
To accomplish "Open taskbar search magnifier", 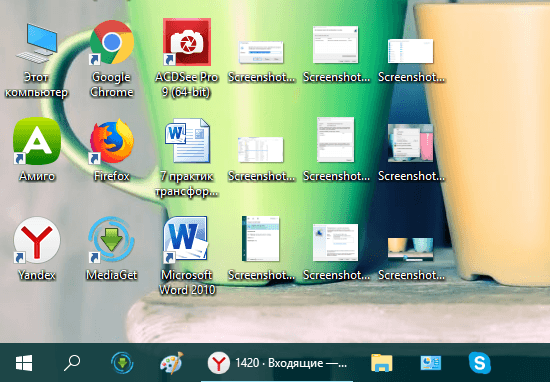I will (x=72, y=363).
